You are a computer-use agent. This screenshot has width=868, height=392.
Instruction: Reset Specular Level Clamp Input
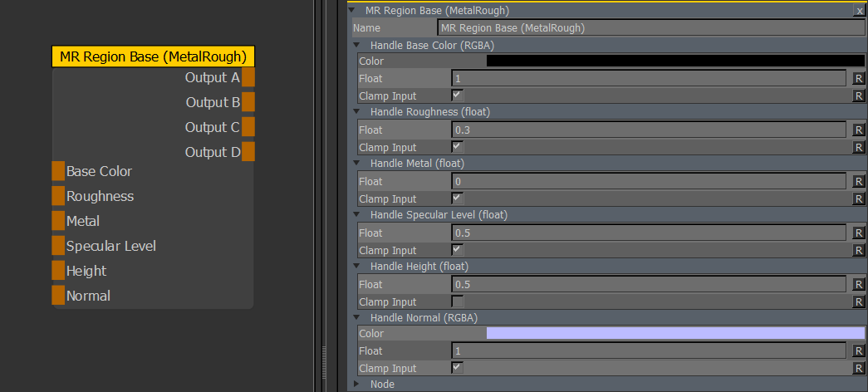(x=859, y=250)
